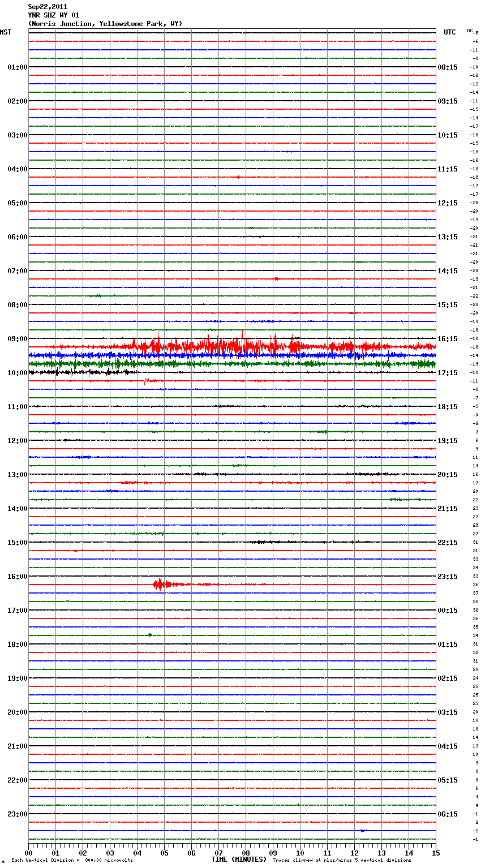
Task: Click minute "05" on the bottom time axis
Action: 164,853
